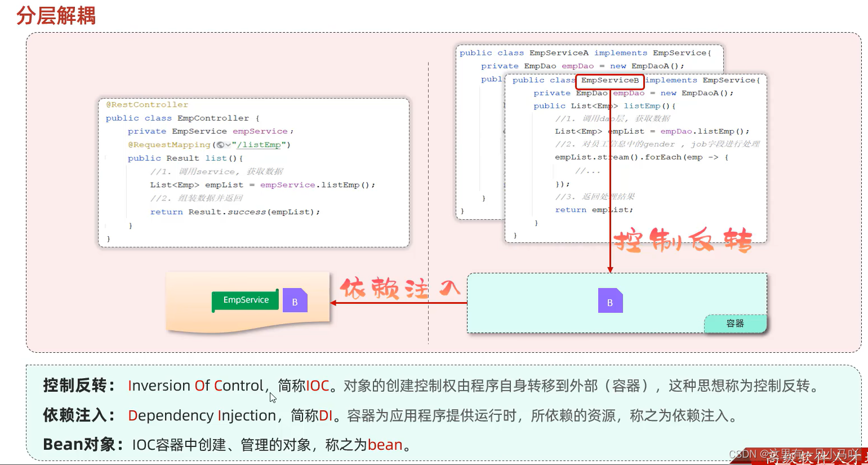The image size is (868, 465).
Task: Select the @RestController annotation in EmpController
Action: coord(146,104)
